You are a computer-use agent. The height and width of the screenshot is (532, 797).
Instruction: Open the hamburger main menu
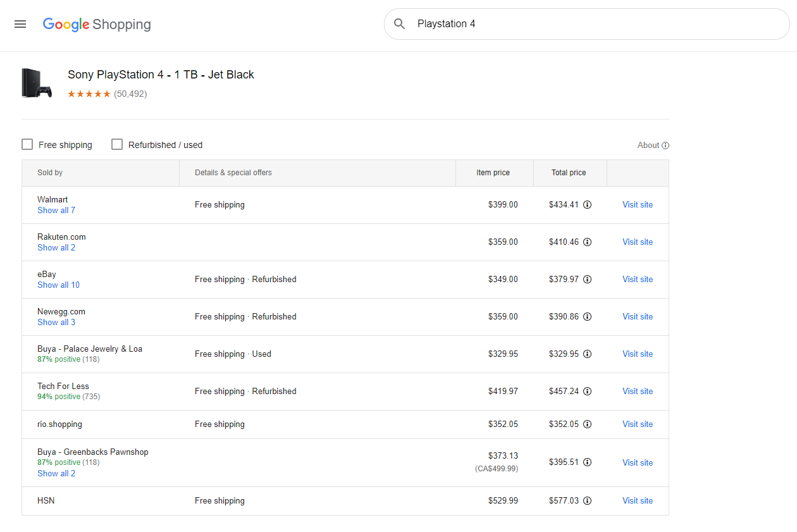(x=20, y=24)
